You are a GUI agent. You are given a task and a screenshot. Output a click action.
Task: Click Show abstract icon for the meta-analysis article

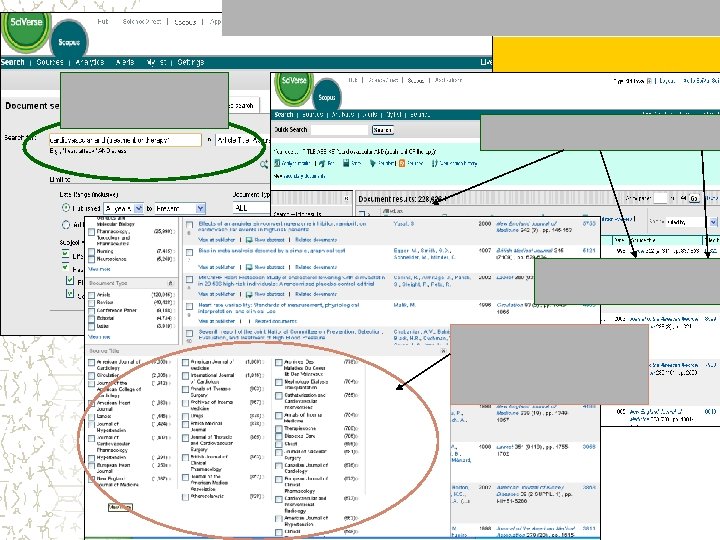(249, 267)
